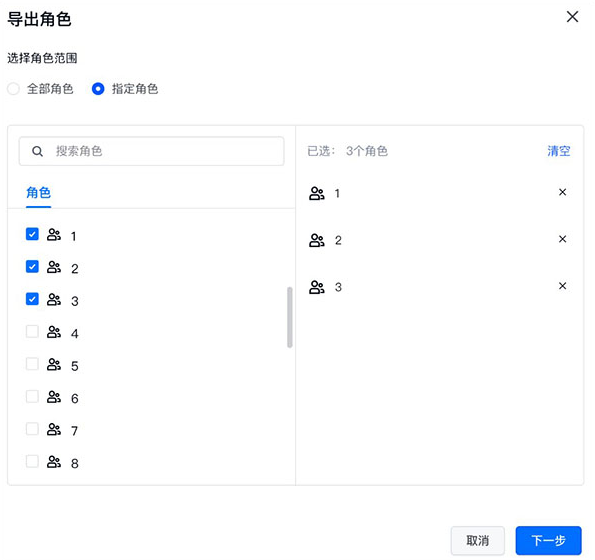Click the 取消 button
595x560 pixels.
(x=477, y=540)
